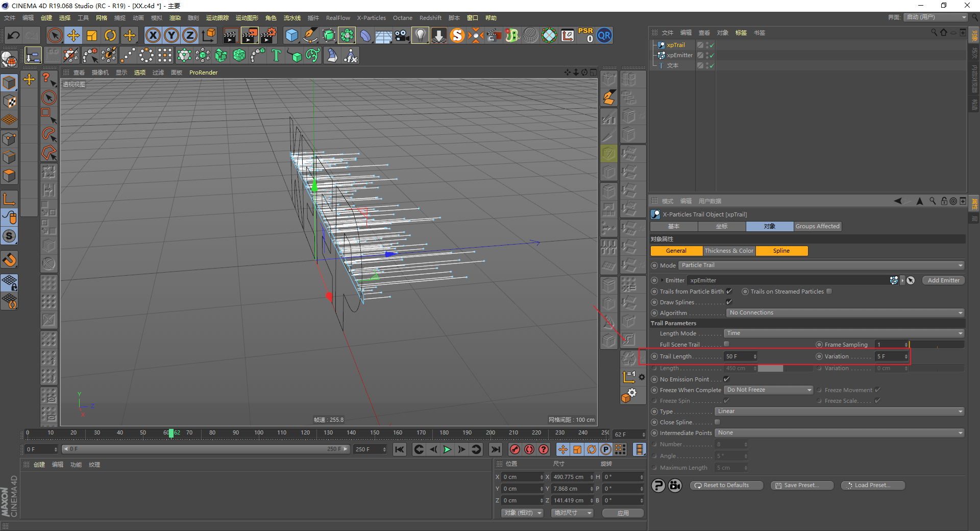This screenshot has width=980, height=531.
Task: Click the fx effector icon
Action: (351, 55)
